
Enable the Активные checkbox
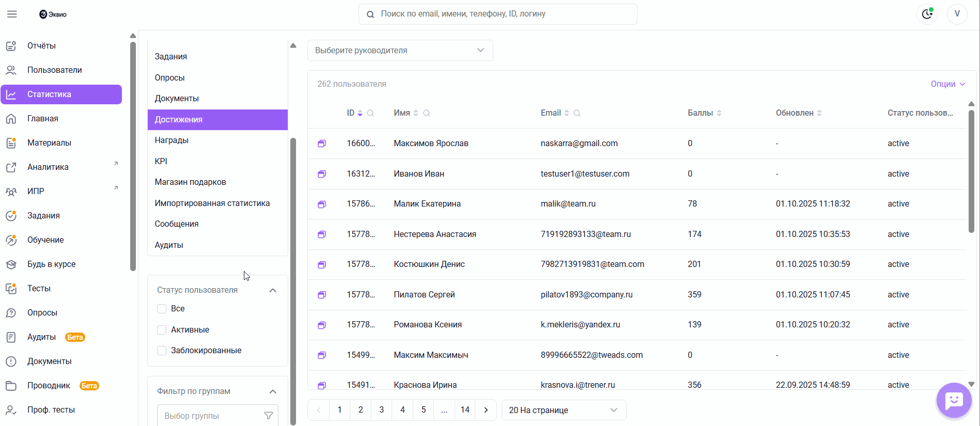[x=162, y=330]
